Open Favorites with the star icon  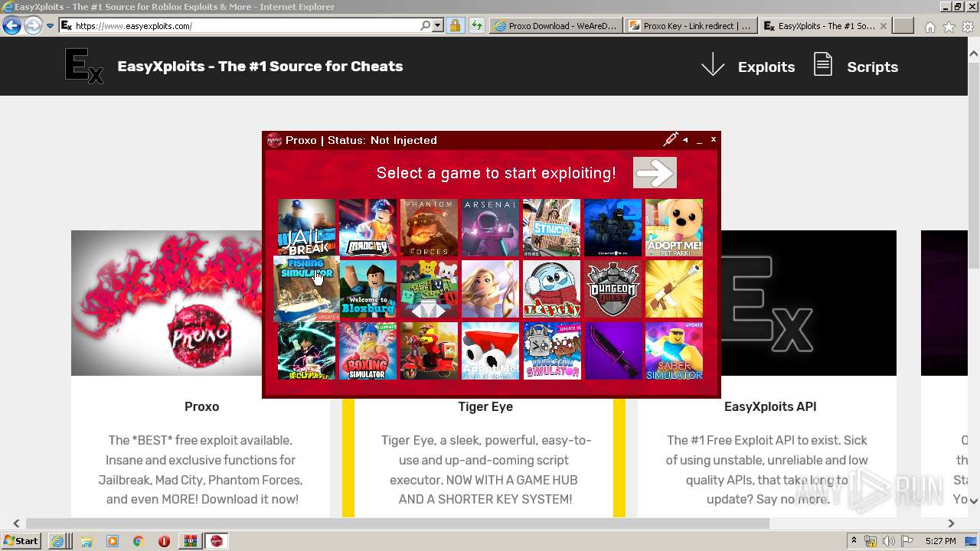949,27
